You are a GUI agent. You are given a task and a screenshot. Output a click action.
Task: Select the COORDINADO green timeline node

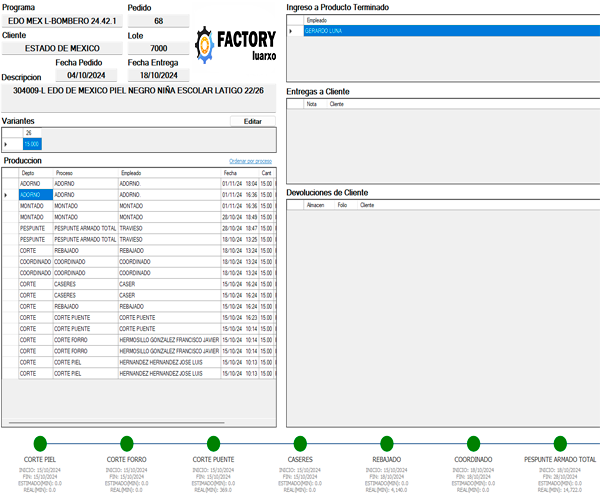coord(473,444)
